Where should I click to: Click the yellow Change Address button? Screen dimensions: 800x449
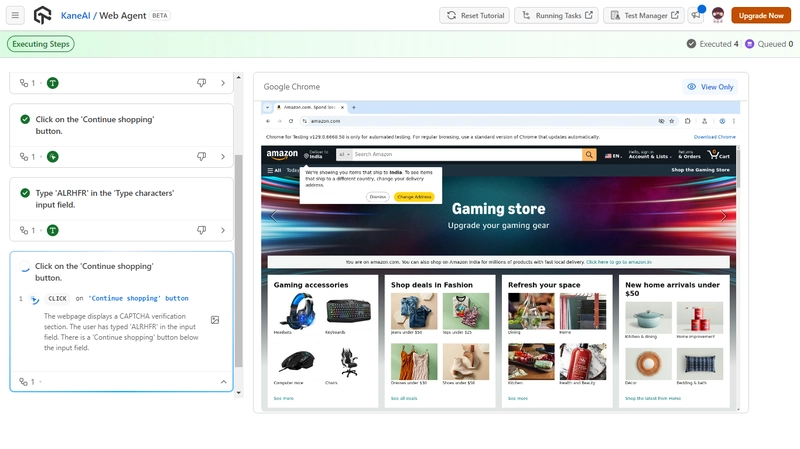pos(414,196)
